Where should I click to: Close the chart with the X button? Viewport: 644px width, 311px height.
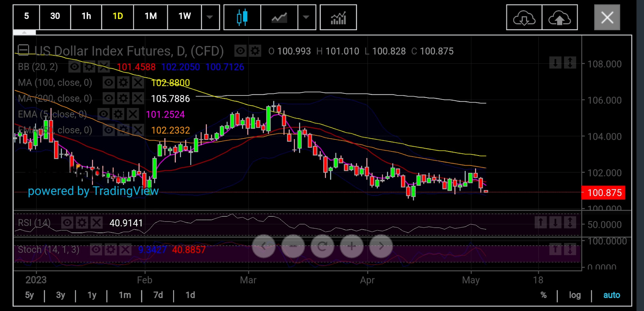pyautogui.click(x=607, y=17)
